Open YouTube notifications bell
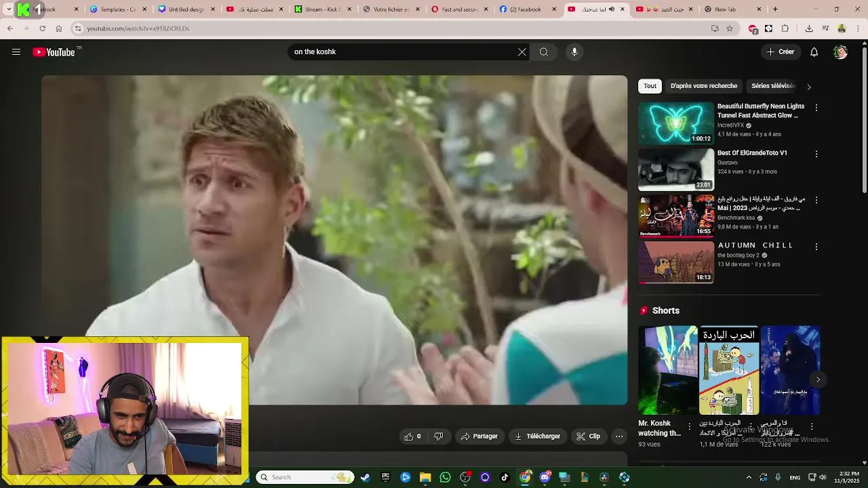 coord(814,52)
